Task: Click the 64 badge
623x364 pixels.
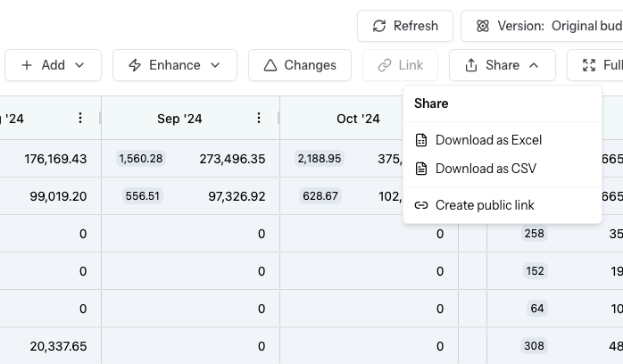Action: pos(537,309)
